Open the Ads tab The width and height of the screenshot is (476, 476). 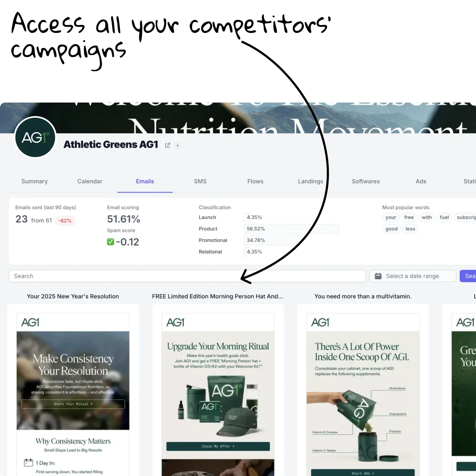coord(421,181)
